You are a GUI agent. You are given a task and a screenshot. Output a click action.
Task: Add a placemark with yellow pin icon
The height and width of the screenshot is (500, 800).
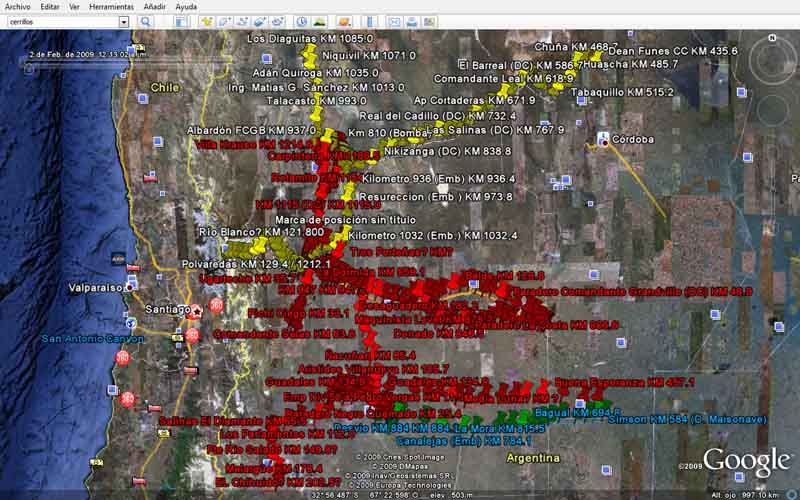click(x=207, y=21)
